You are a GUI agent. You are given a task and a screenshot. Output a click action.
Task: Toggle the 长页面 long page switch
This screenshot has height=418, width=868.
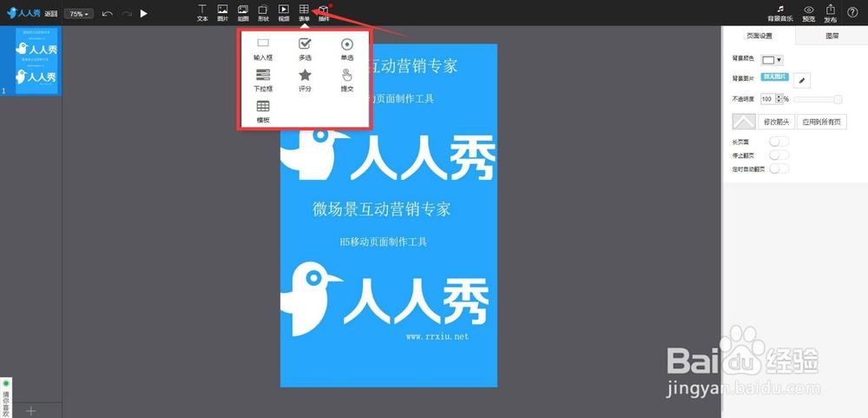[x=779, y=142]
